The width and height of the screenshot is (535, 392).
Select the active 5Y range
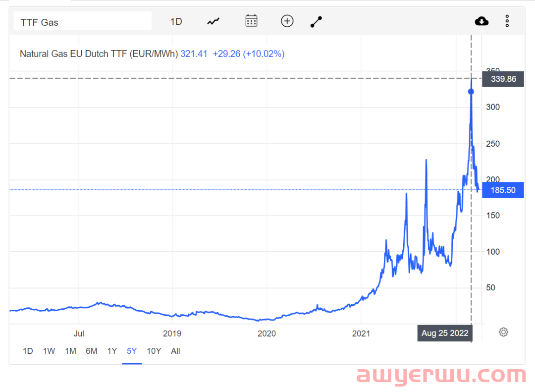coord(132,351)
